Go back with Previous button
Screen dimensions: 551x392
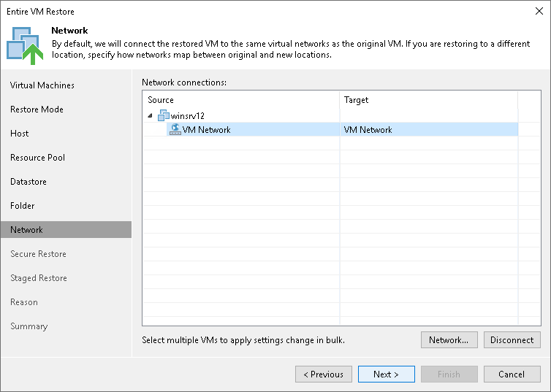click(324, 374)
